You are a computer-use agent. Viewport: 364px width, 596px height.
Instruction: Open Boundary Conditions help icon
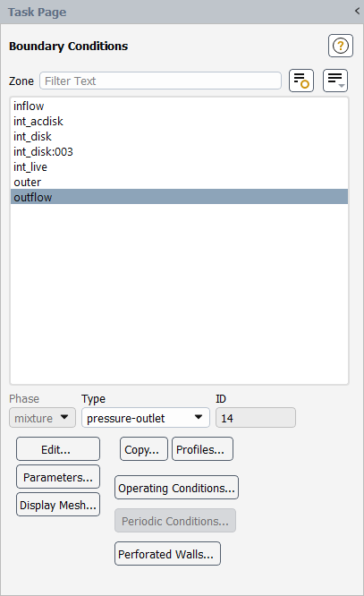click(x=341, y=46)
